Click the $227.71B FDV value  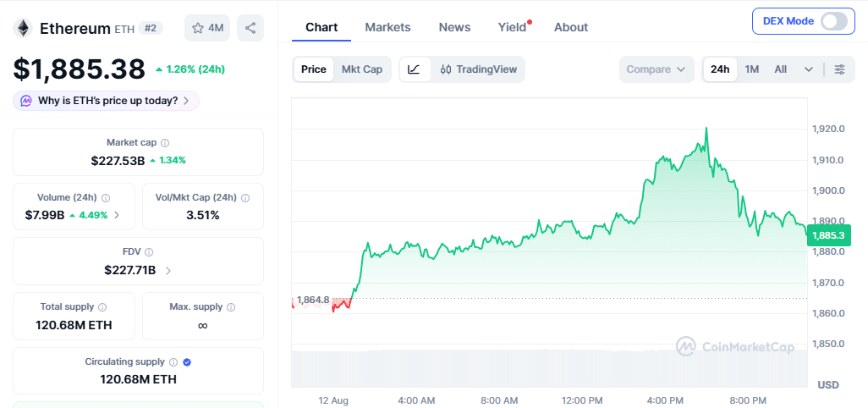(130, 271)
